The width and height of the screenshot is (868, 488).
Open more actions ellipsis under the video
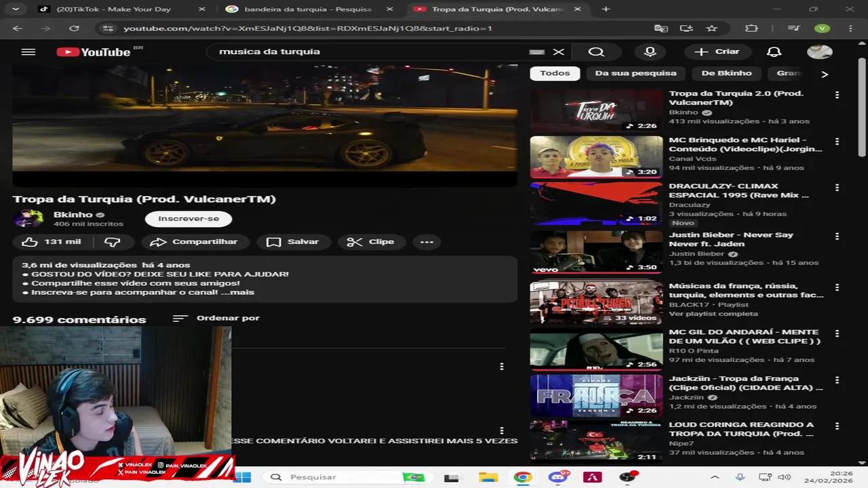click(427, 242)
